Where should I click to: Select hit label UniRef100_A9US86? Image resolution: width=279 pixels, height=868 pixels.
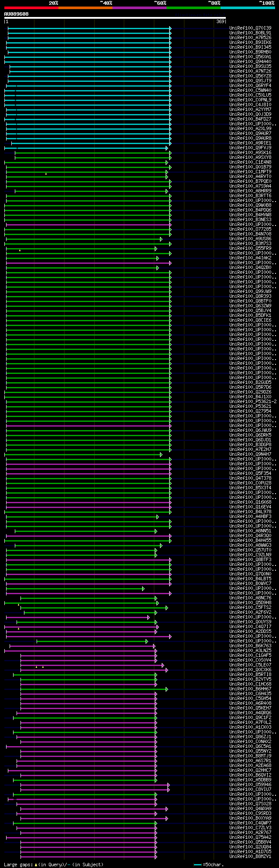point(250,239)
